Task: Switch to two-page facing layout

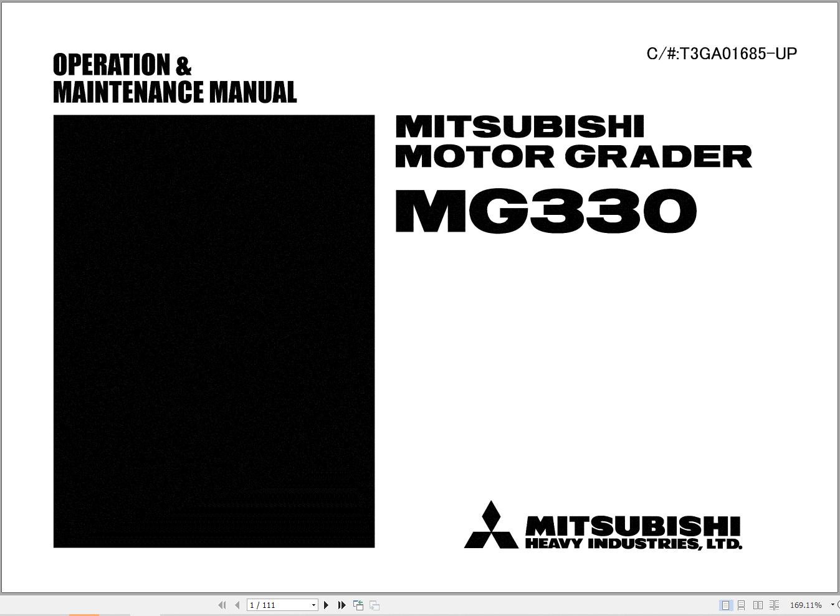Action: [x=758, y=605]
